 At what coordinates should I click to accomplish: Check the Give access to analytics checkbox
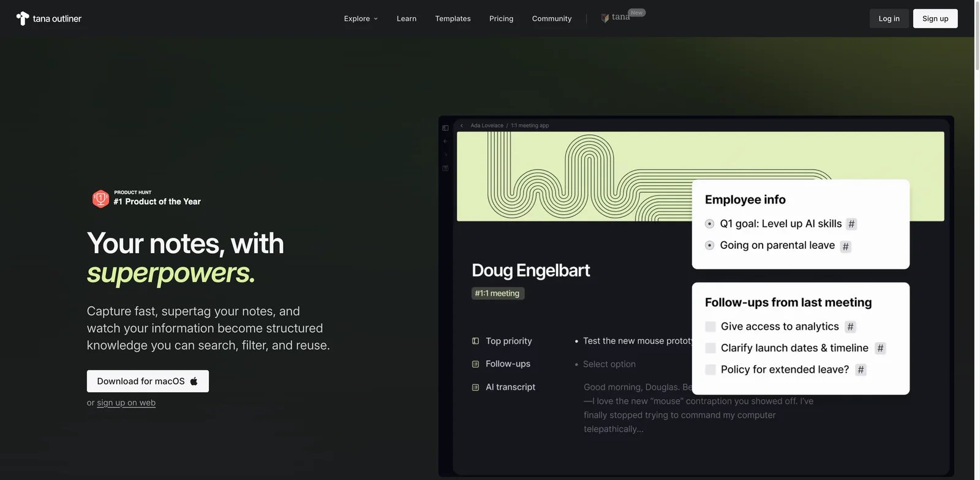coord(710,327)
